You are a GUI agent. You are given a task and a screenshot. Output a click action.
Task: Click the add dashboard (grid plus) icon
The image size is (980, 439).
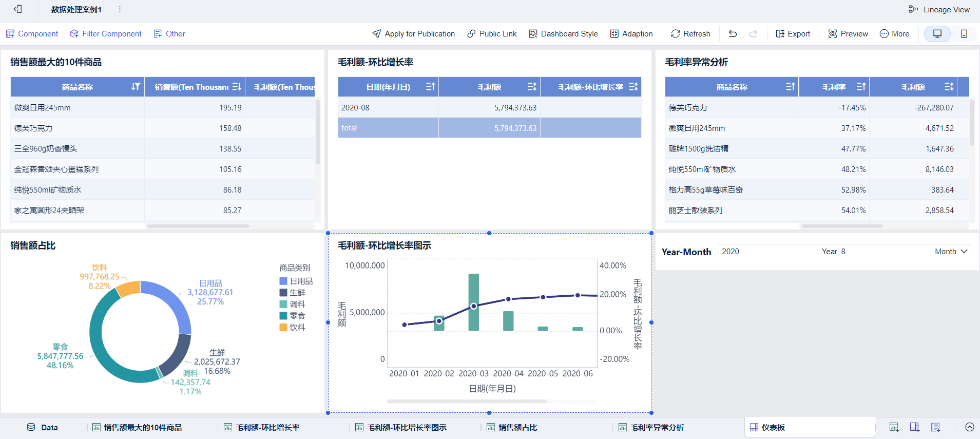914,427
